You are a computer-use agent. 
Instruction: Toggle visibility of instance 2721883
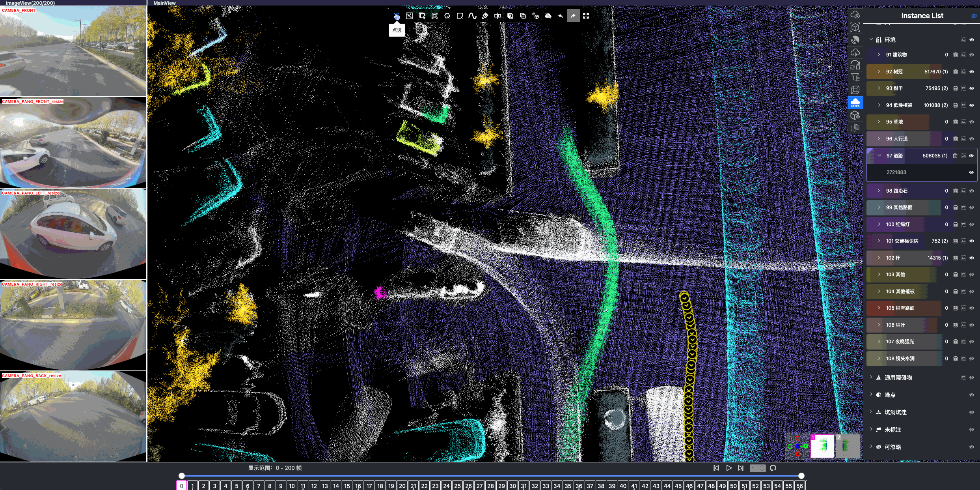click(x=971, y=172)
